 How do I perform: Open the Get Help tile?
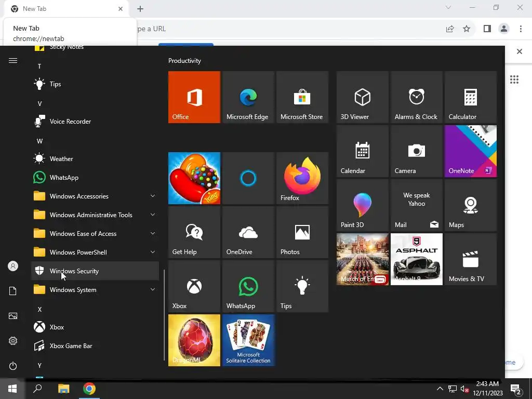pos(194,232)
